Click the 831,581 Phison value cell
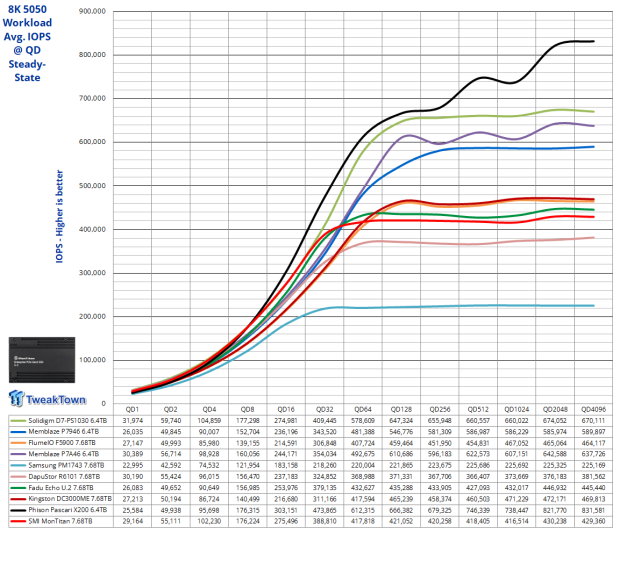 tap(594, 510)
